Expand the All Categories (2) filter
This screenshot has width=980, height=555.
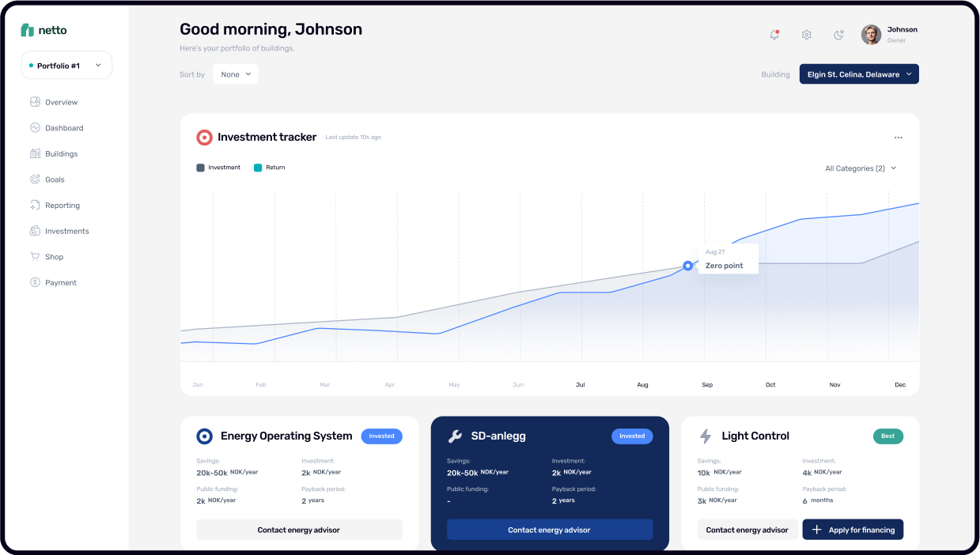pyautogui.click(x=861, y=168)
